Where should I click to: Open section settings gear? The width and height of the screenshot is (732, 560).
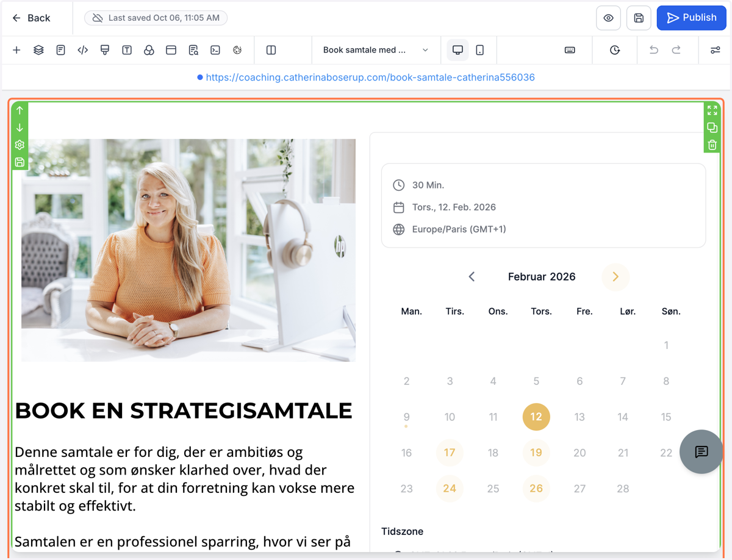click(20, 145)
